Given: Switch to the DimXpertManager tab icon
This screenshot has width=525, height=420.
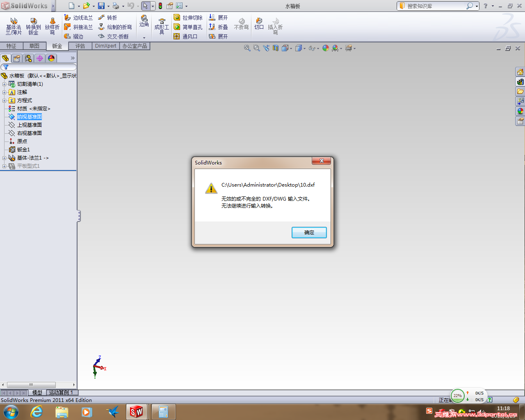Looking at the screenshot, I should pos(40,58).
